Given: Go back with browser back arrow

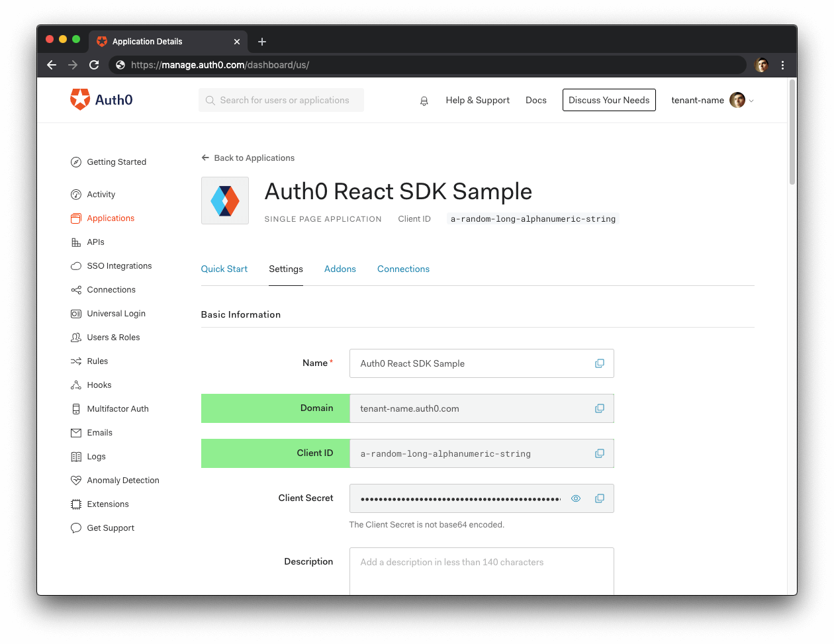Looking at the screenshot, I should [52, 65].
